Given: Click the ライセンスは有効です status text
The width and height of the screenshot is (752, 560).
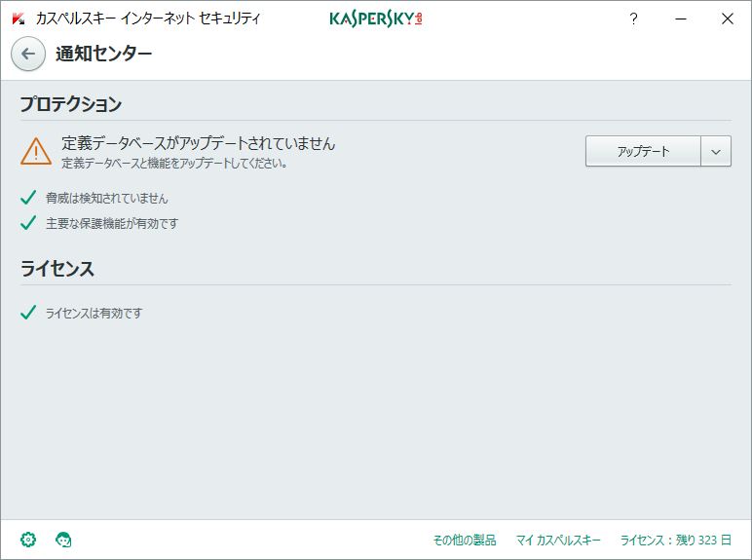Looking at the screenshot, I should tap(94, 313).
